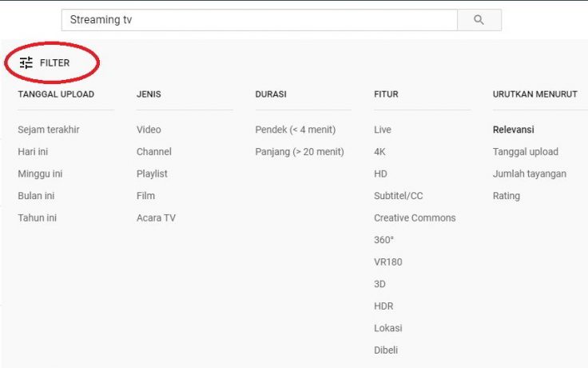
Task: Collapse the FILTER panel
Action: pyautogui.click(x=54, y=63)
